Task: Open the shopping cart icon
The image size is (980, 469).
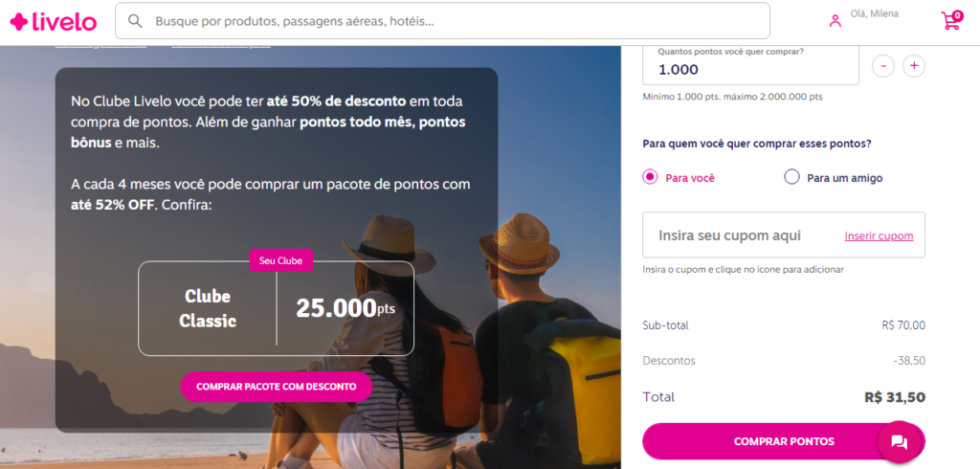Action: 952,20
